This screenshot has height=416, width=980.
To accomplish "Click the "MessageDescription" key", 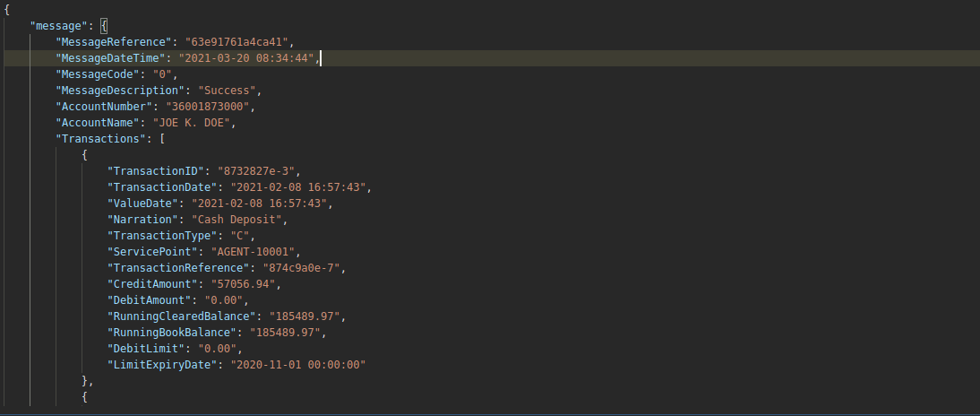I will [119, 91].
